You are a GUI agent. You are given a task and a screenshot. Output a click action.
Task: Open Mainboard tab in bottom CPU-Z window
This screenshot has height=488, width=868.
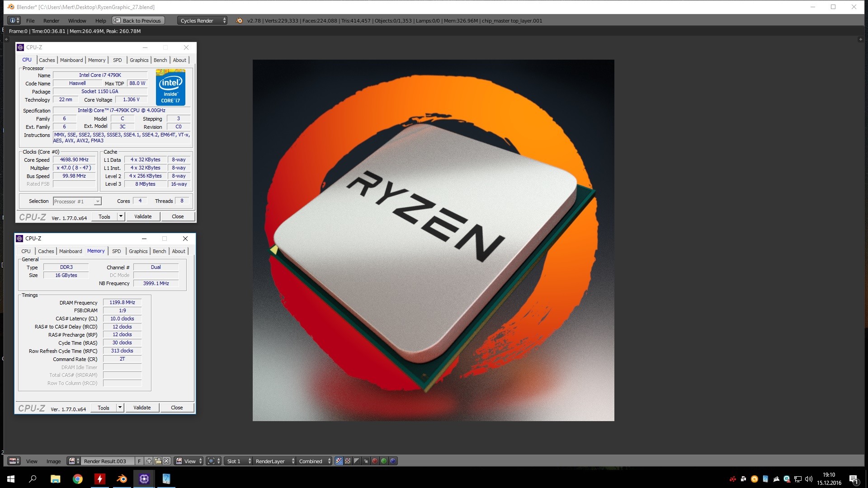click(x=71, y=251)
